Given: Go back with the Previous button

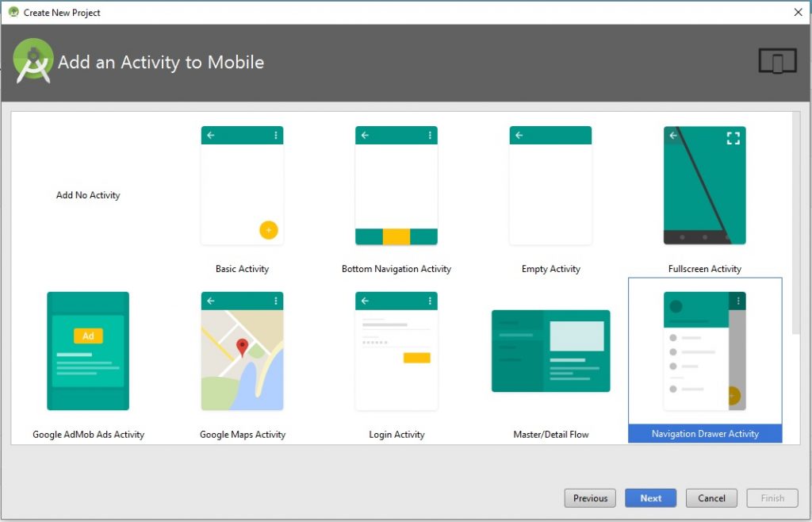Looking at the screenshot, I should click(590, 498).
